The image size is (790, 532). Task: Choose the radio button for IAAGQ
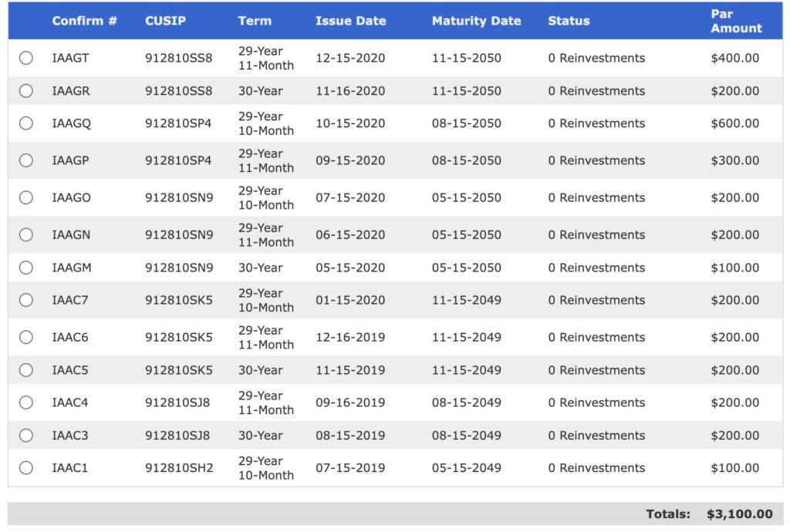[x=26, y=123]
